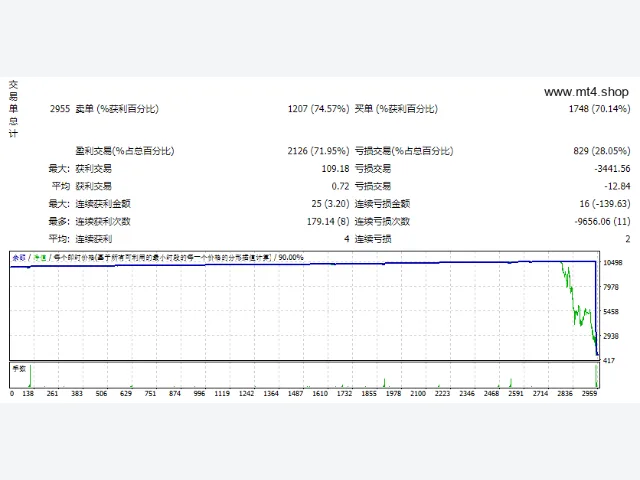This screenshot has width=640, height=480.
Task: Select the x-axis label "138"
Action: click(28, 393)
